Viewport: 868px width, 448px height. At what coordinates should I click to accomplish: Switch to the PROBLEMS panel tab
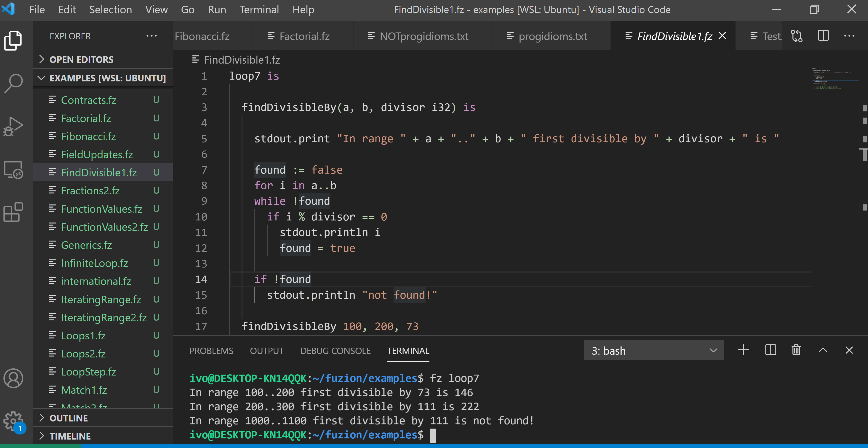211,351
